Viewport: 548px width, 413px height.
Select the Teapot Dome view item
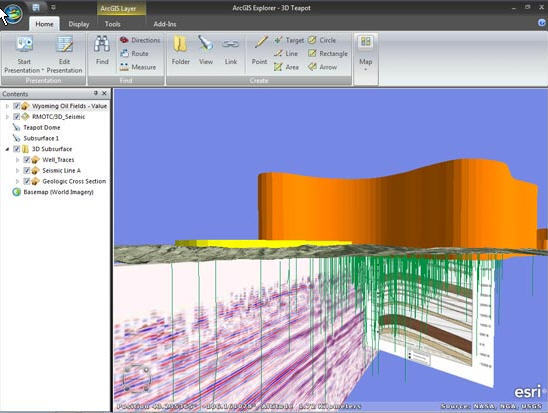pos(42,128)
